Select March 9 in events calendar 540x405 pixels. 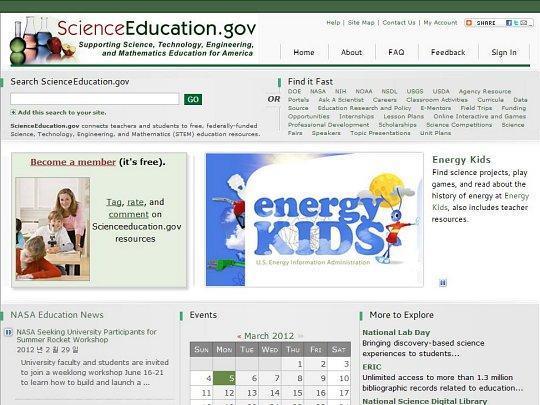pos(315,378)
